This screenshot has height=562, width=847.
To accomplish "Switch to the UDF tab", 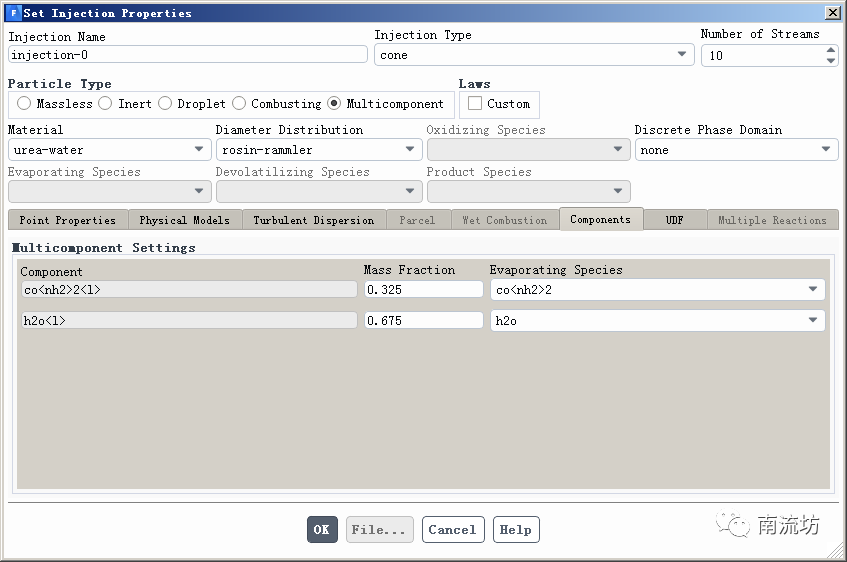I will tap(675, 220).
